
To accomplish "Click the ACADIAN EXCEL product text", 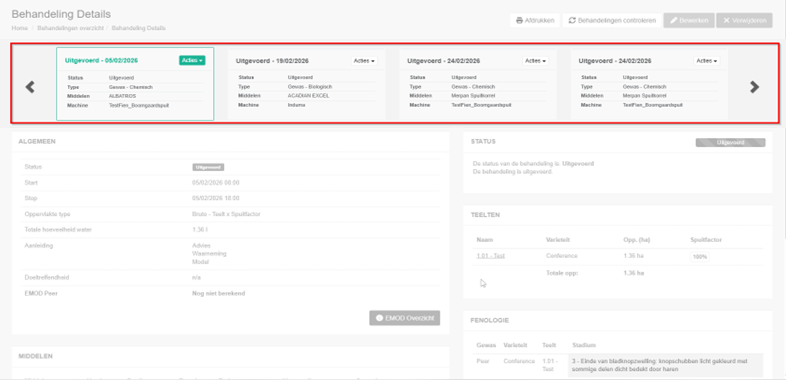I will point(308,96).
